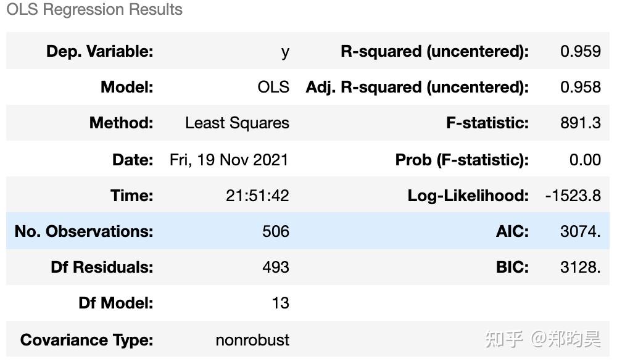Select the F-statistic value 891.3
The height and width of the screenshot is (364, 617).
point(581,123)
